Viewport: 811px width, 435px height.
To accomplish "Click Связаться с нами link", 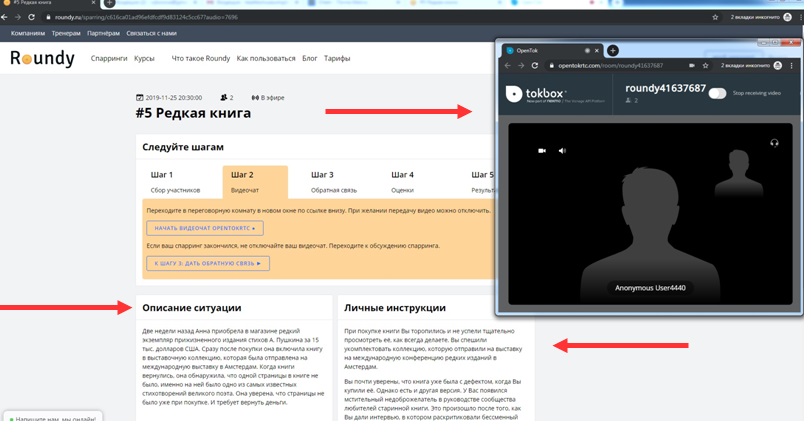I will click(152, 33).
